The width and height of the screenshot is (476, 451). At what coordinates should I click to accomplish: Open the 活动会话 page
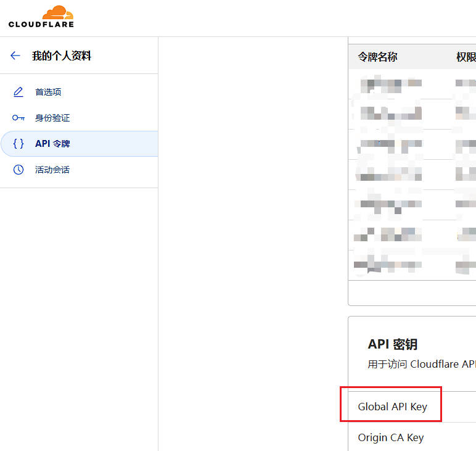pyautogui.click(x=52, y=170)
